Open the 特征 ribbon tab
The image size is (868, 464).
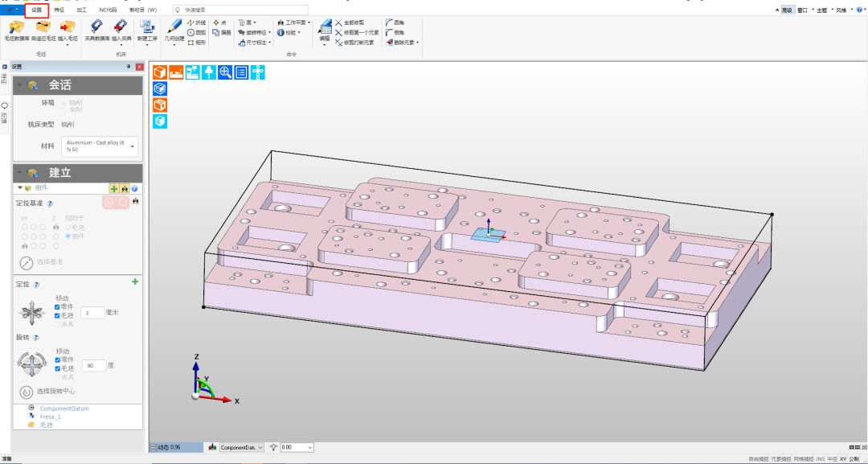59,10
